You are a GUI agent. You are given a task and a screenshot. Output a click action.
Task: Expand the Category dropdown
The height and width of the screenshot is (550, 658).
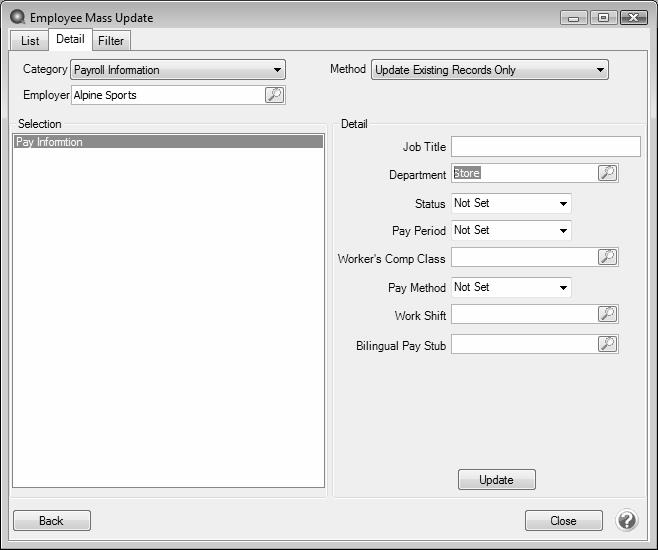coord(277,70)
